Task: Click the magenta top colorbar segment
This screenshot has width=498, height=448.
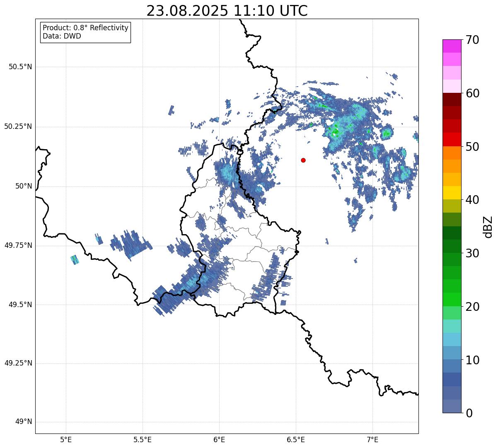Action: pyautogui.click(x=452, y=46)
